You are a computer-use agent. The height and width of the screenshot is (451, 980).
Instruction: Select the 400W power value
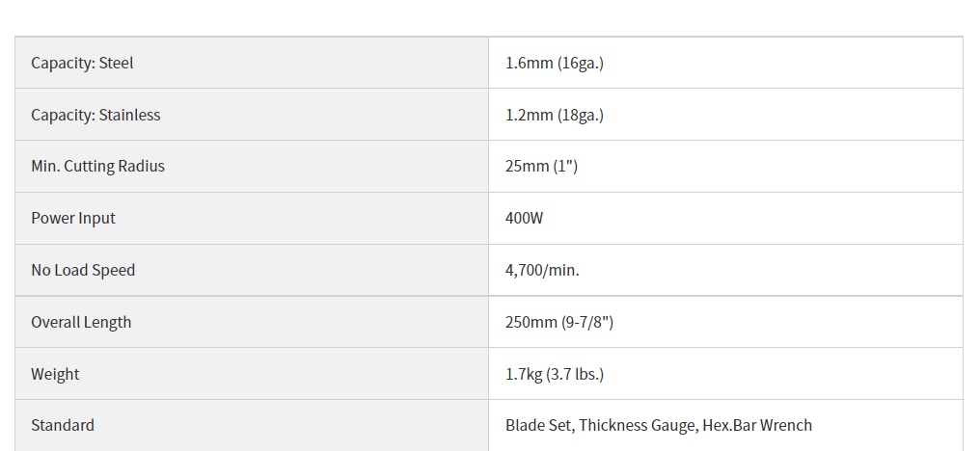[x=525, y=218]
